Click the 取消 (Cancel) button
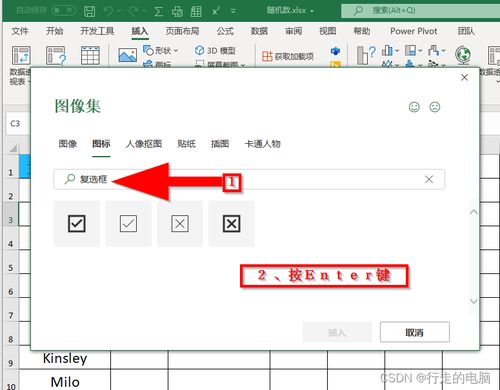500x390 pixels. (415, 332)
